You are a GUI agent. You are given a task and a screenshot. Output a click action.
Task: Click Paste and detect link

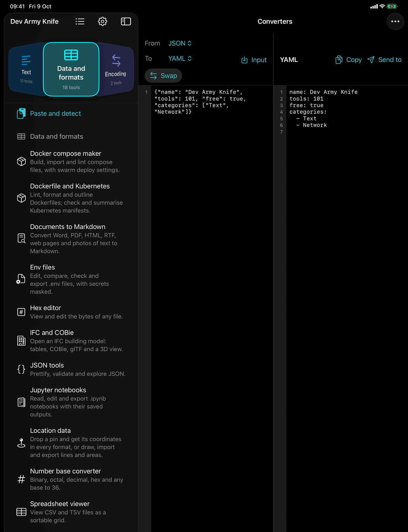pos(55,113)
